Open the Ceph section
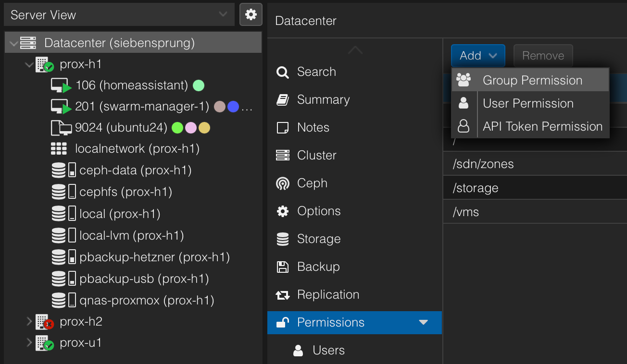Image resolution: width=627 pixels, height=364 pixels. click(x=354, y=183)
